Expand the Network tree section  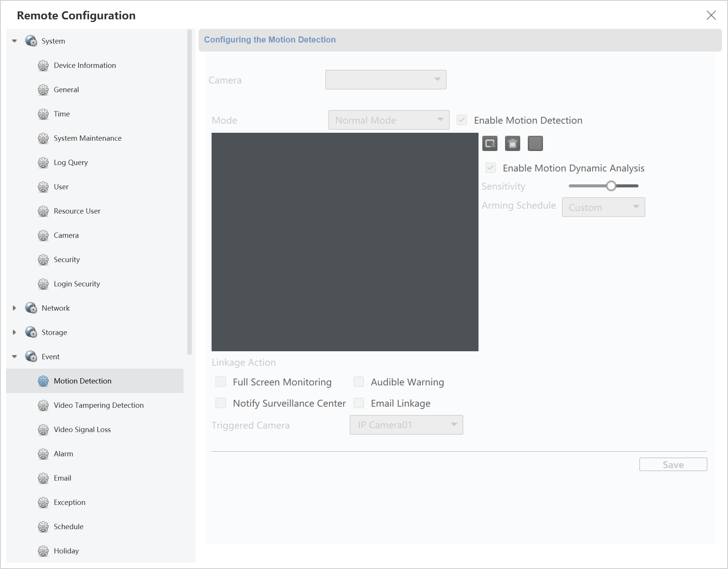(14, 308)
